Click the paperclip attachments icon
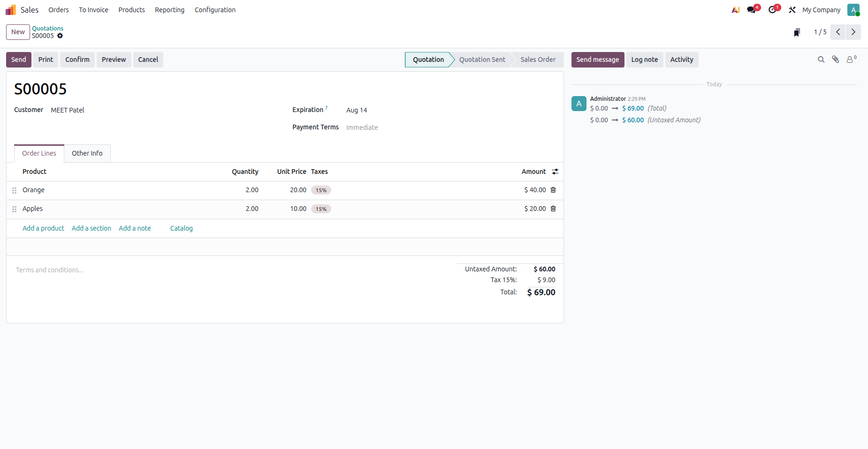The height and width of the screenshot is (449, 868). (836, 60)
